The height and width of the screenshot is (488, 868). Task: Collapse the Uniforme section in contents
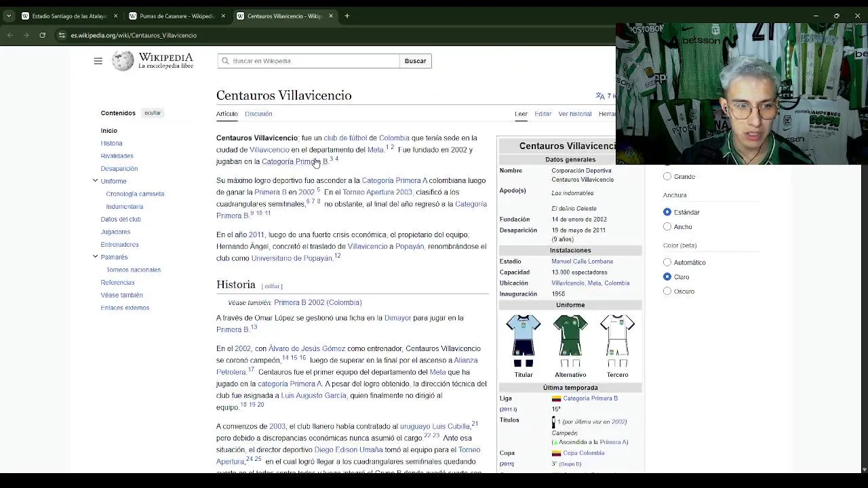[96, 181]
